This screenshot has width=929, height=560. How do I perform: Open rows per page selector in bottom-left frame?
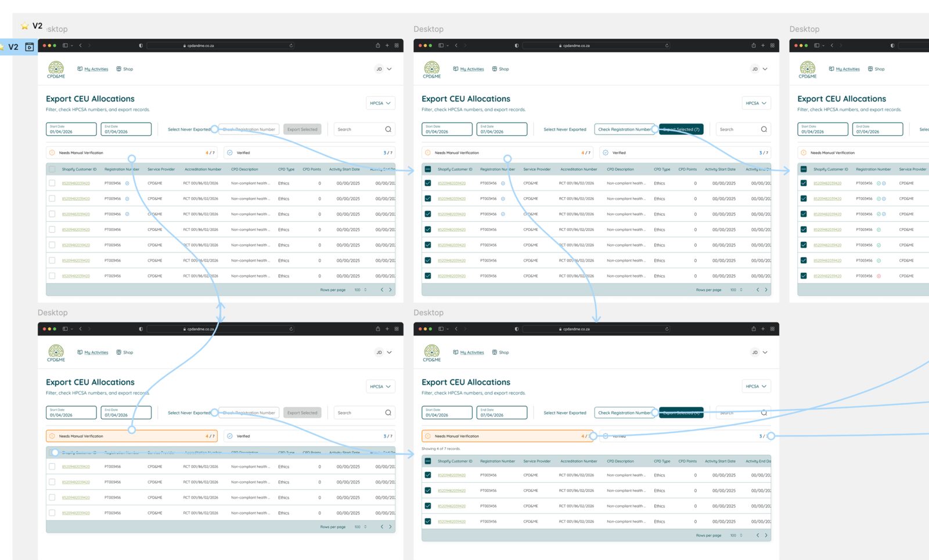pos(361,527)
